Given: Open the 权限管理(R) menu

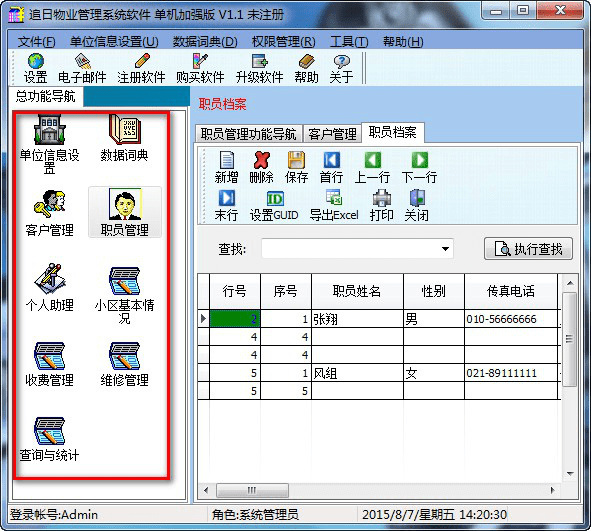Looking at the screenshot, I should 283,41.
